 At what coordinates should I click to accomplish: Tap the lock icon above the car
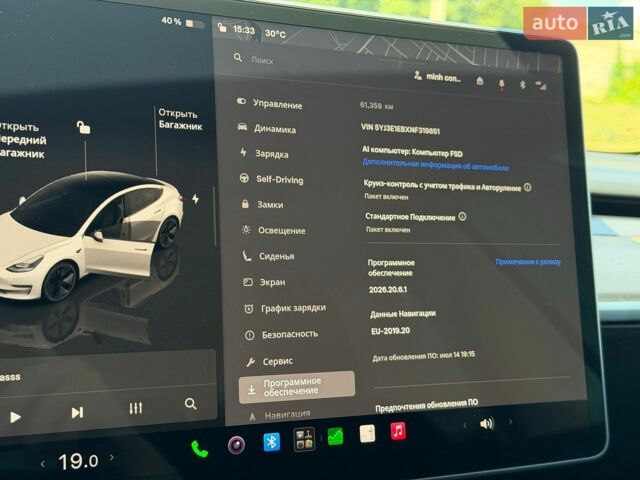pyautogui.click(x=83, y=127)
